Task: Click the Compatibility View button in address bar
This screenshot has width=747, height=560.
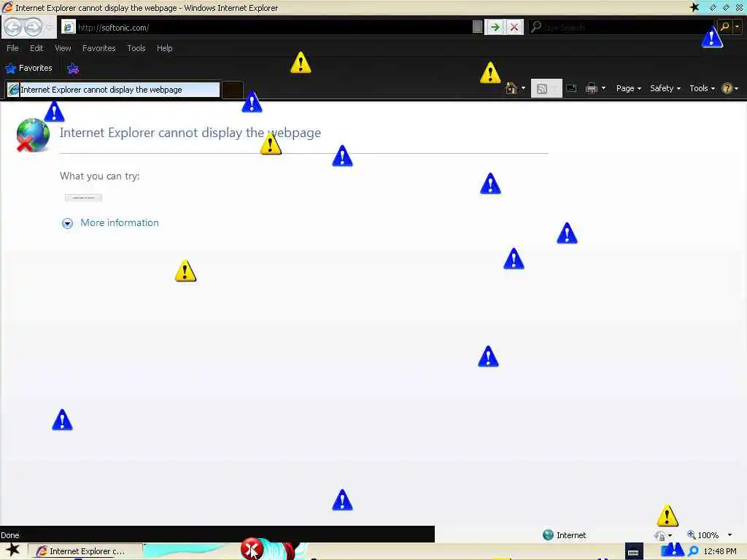Action: (477, 27)
